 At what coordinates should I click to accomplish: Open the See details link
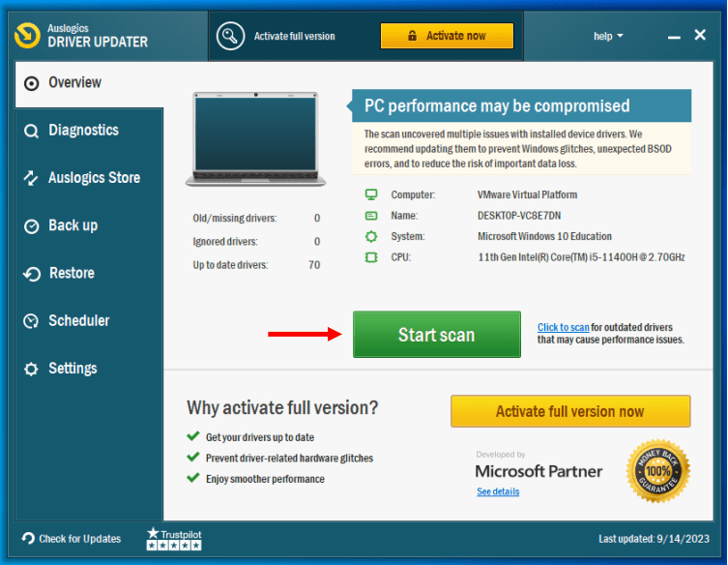(498, 491)
